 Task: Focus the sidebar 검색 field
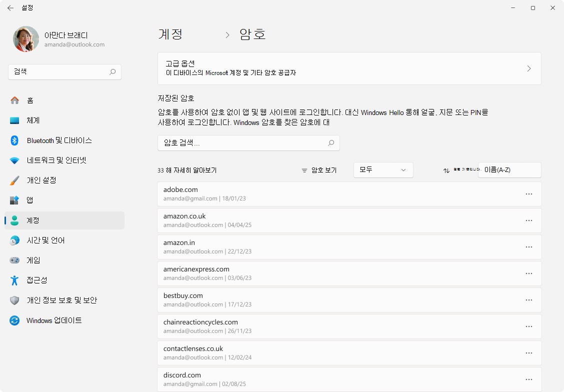point(64,72)
